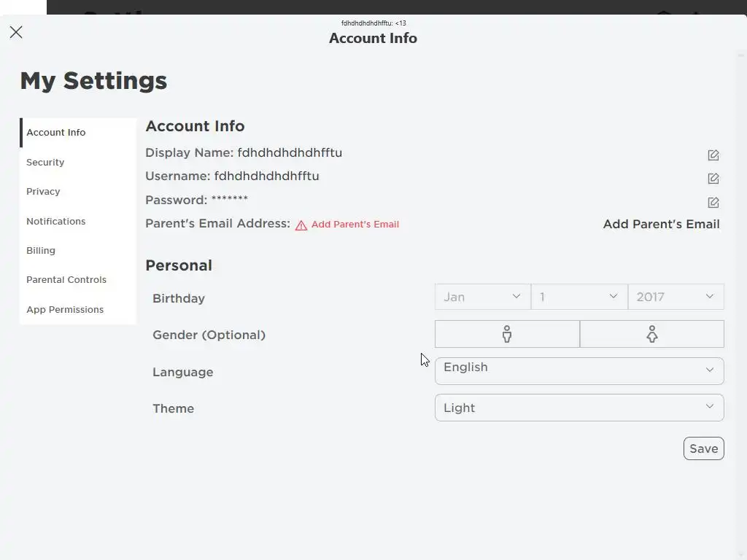Viewport: 747px width, 560px height.
Task: Open the birthday year dropdown
Action: (676, 297)
